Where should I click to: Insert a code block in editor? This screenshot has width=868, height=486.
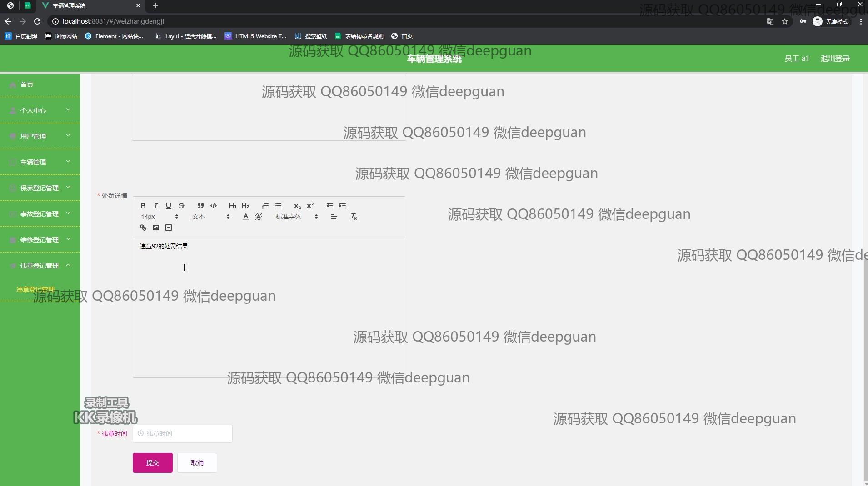(214, 206)
